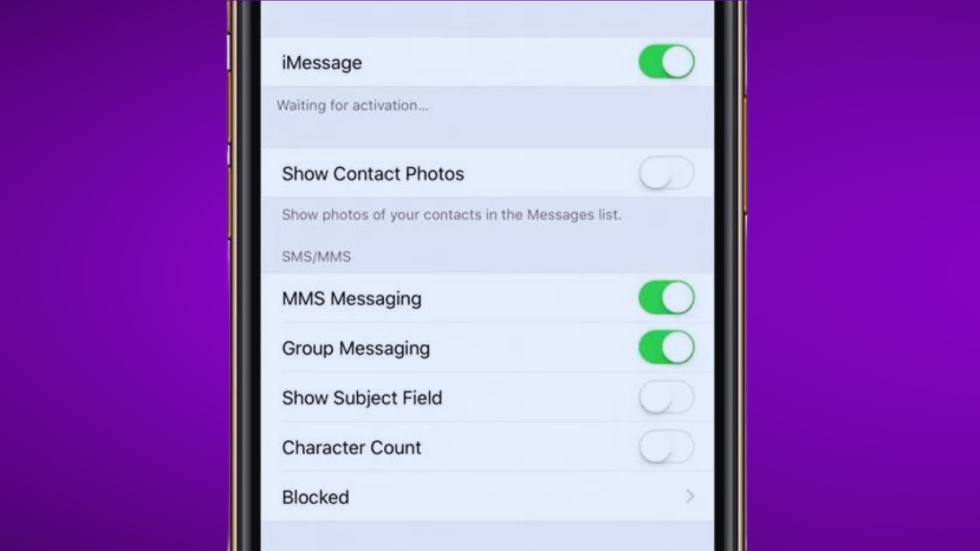Turn off Group Messaging toggle
980x551 pixels.
pyautogui.click(x=666, y=348)
